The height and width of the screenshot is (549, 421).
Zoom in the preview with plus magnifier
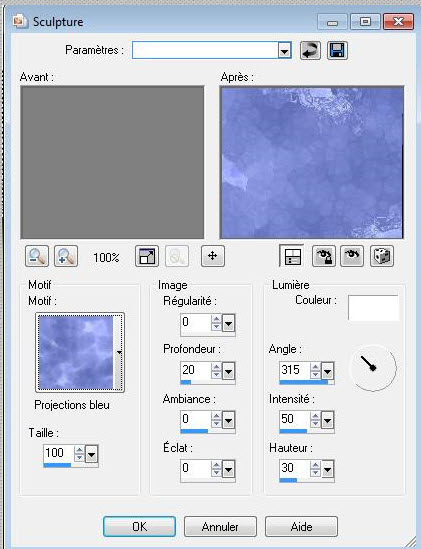click(66, 256)
